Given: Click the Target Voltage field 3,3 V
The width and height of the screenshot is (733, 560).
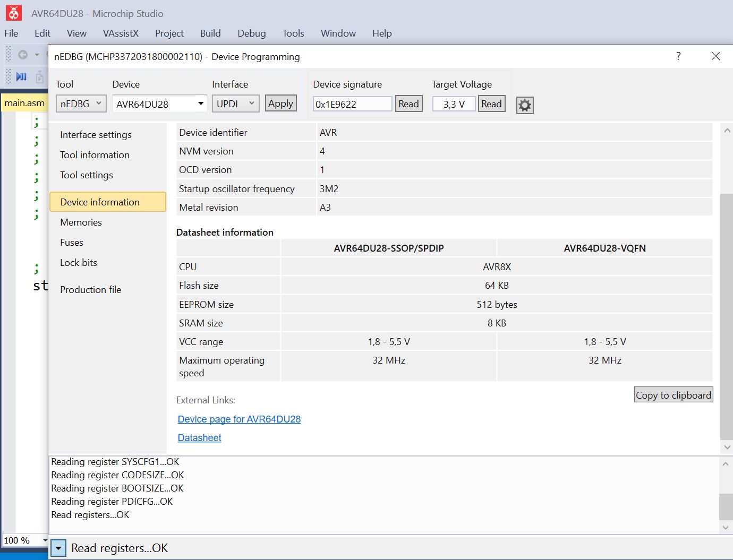Looking at the screenshot, I should click(454, 104).
